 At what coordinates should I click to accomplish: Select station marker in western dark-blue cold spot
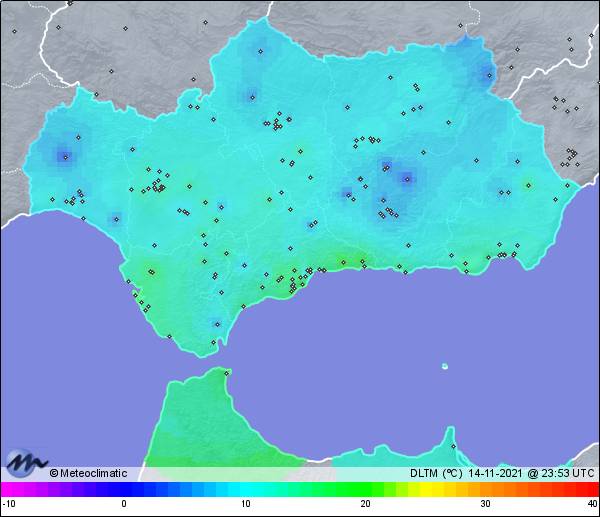pos(65,157)
